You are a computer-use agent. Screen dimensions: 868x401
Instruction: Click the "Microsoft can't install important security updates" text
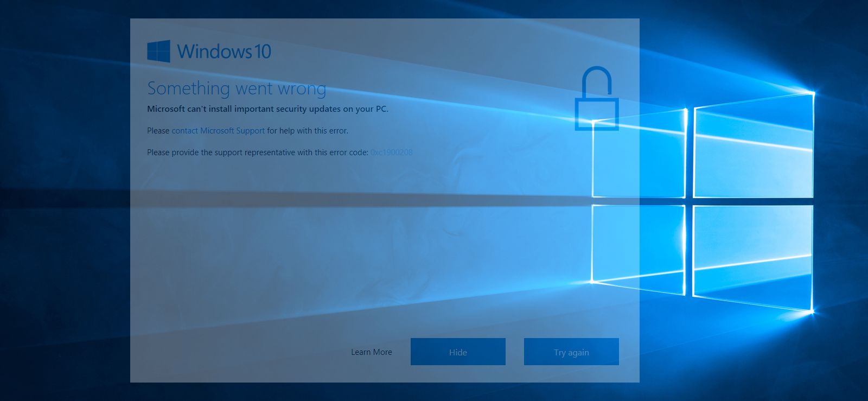pyautogui.click(x=267, y=109)
